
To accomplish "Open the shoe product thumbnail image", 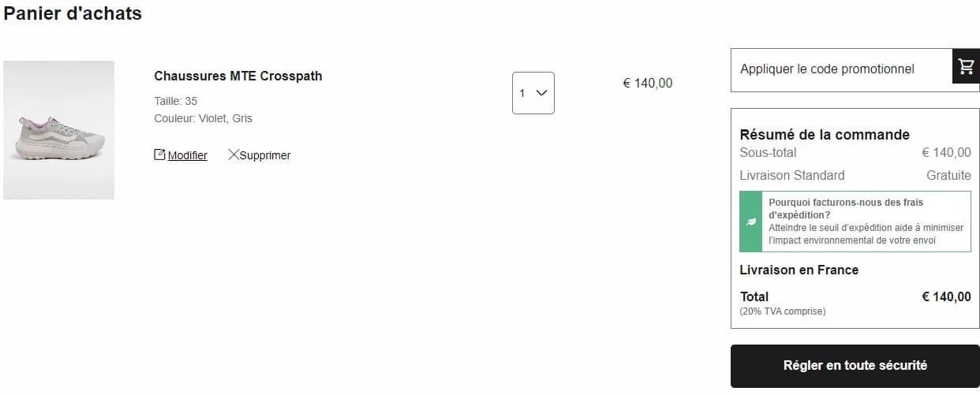I will [x=59, y=130].
